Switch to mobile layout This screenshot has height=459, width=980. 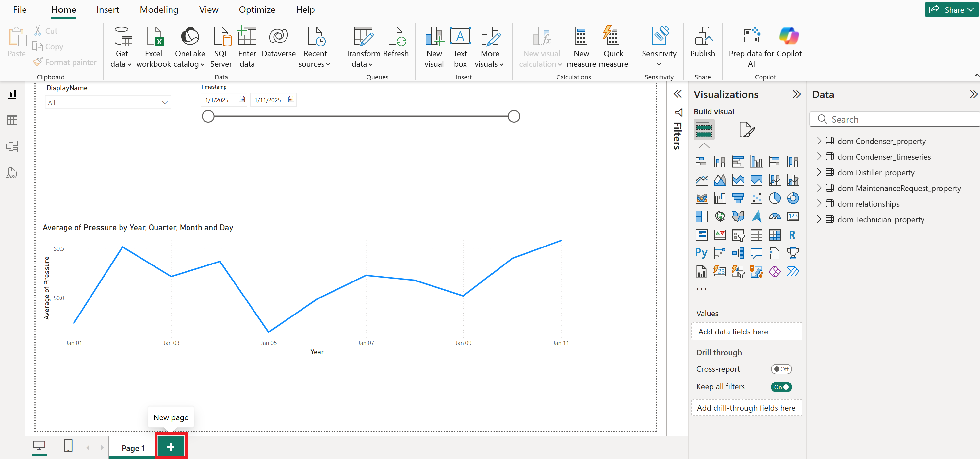[x=68, y=446]
